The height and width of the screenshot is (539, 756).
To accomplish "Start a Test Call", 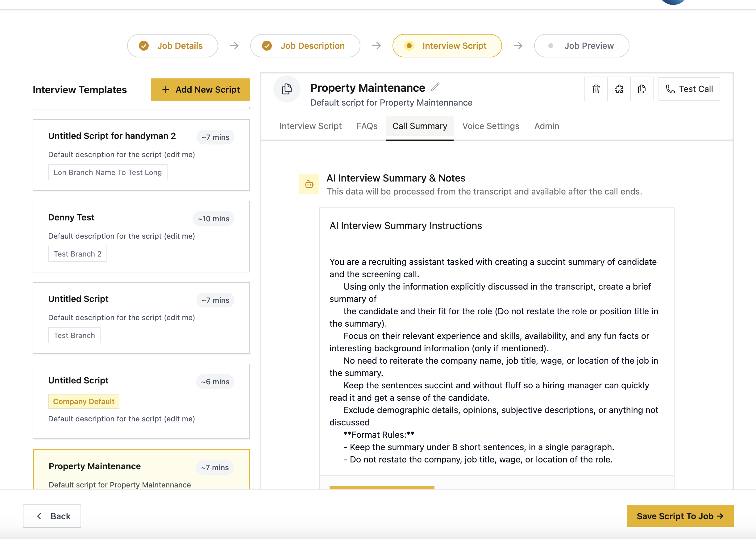I will [689, 89].
